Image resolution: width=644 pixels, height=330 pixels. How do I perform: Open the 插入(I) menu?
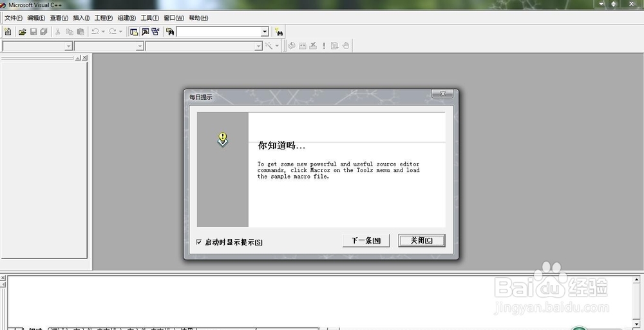click(81, 17)
